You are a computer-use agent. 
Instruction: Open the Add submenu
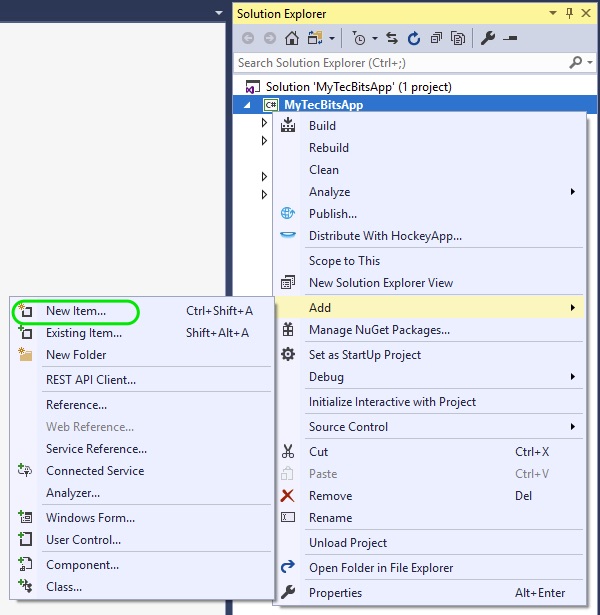point(429,308)
